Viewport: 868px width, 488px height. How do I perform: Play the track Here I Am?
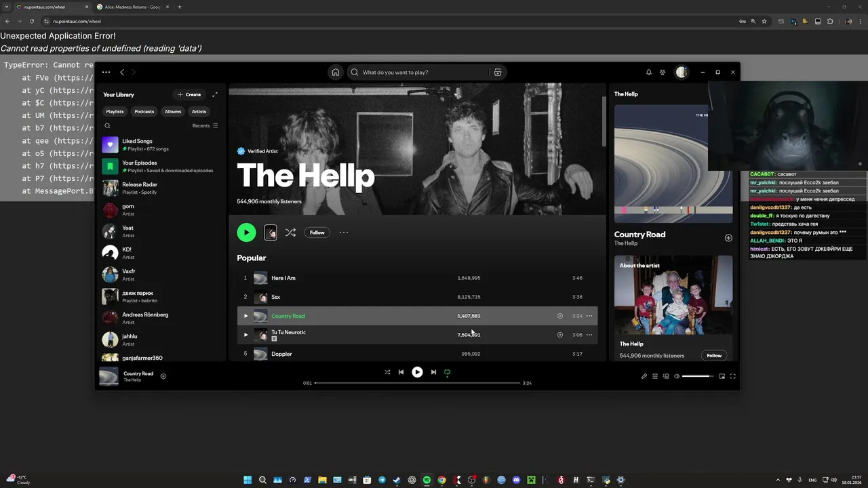417,278
